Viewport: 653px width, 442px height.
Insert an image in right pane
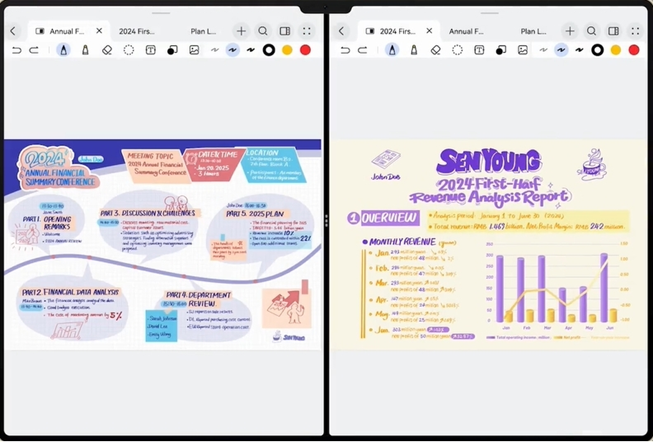point(523,50)
